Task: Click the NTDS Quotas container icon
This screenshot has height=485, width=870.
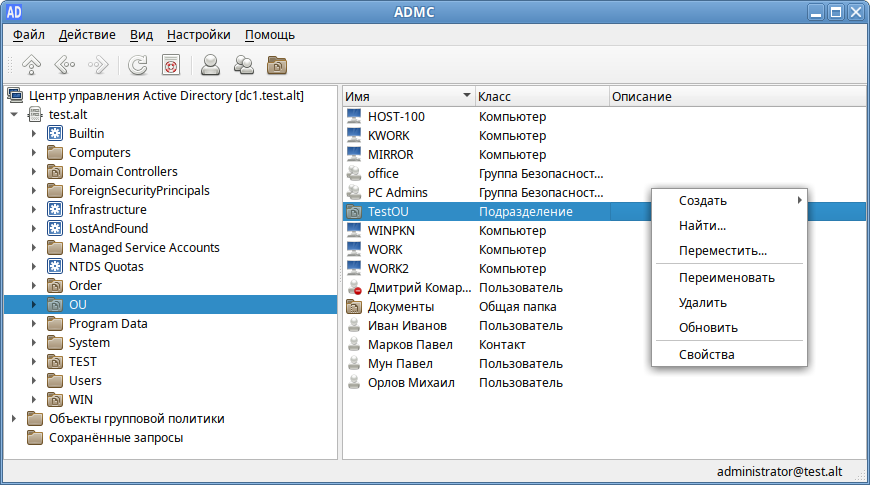Action: point(55,266)
